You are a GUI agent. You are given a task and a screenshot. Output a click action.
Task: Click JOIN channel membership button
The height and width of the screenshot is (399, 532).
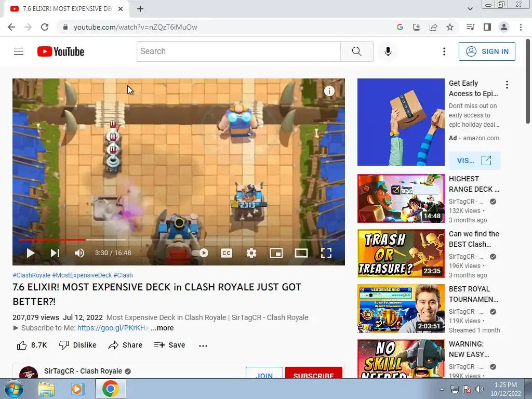click(x=264, y=373)
